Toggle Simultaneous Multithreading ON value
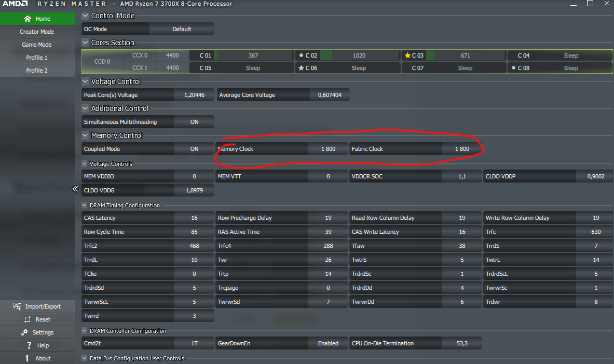This screenshot has height=364, width=614. tap(194, 122)
